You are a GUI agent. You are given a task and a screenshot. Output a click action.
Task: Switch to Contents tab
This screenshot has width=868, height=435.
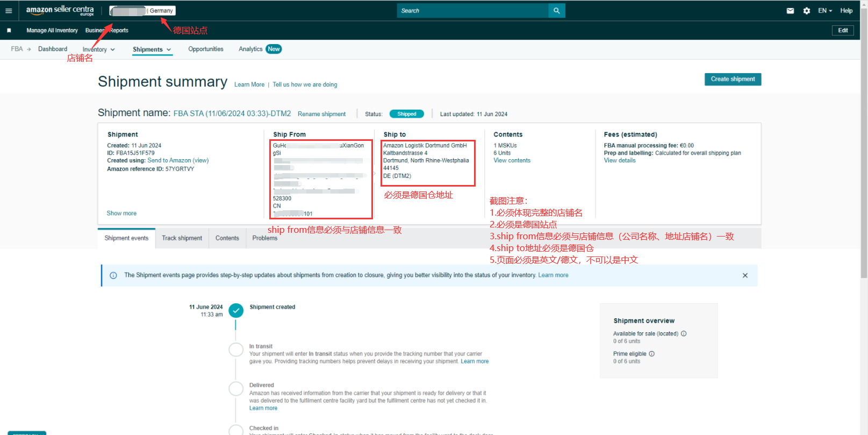pos(227,238)
